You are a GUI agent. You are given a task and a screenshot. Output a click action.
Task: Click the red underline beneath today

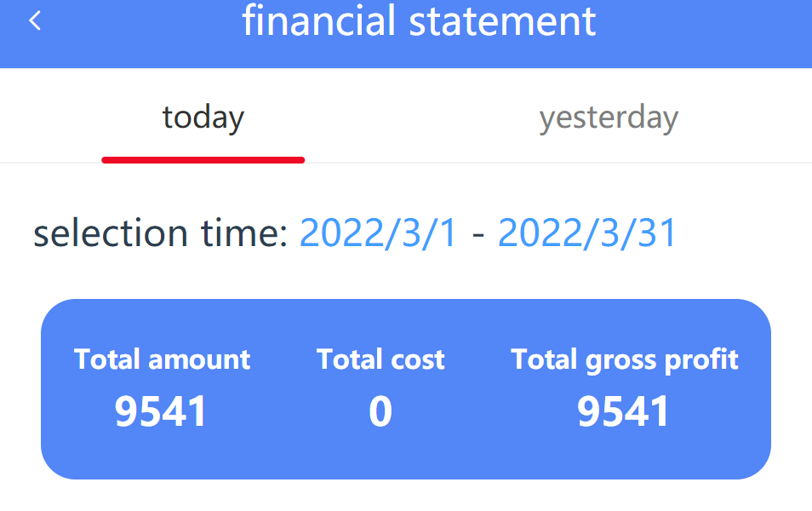[203, 159]
